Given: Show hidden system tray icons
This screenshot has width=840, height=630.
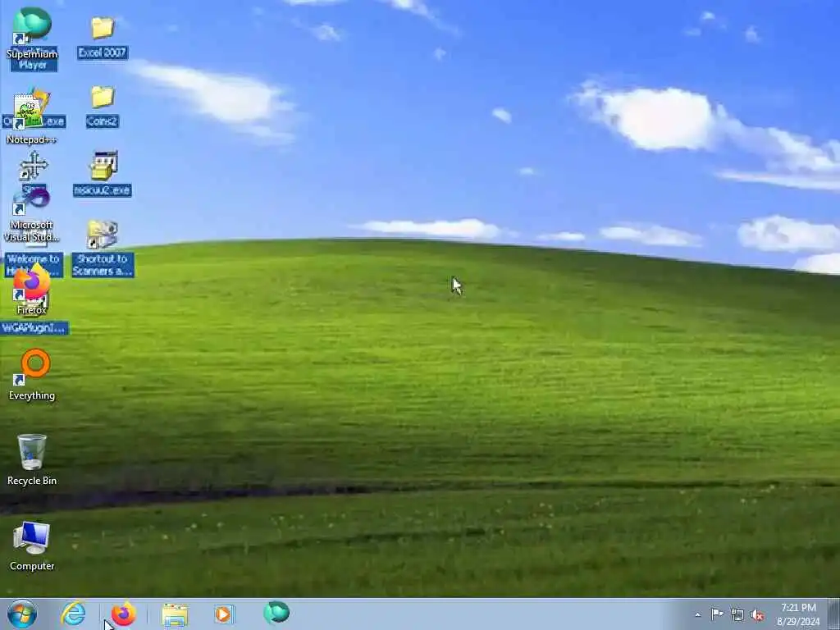Looking at the screenshot, I should (697, 614).
